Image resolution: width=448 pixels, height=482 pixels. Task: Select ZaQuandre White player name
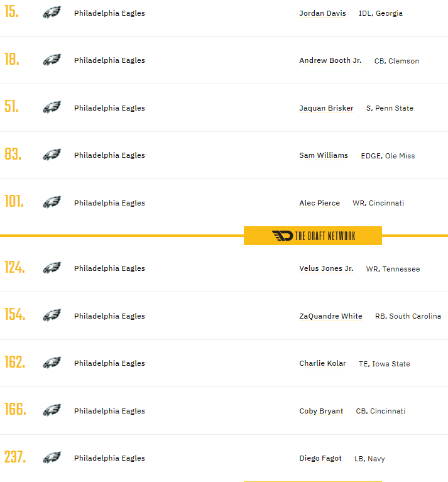(x=331, y=316)
